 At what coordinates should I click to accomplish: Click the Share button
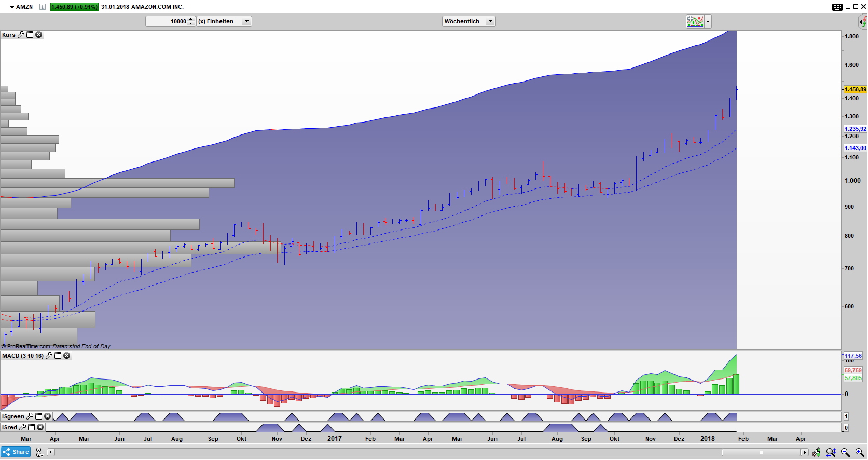(16, 452)
